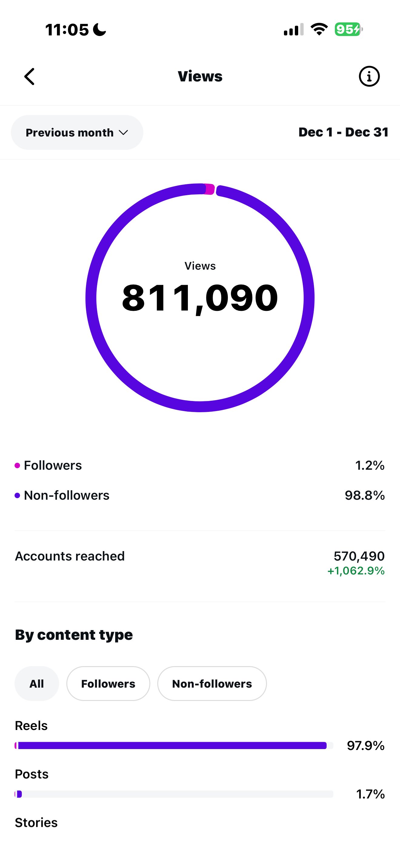
Task: Select the By content type heading
Action: click(74, 634)
